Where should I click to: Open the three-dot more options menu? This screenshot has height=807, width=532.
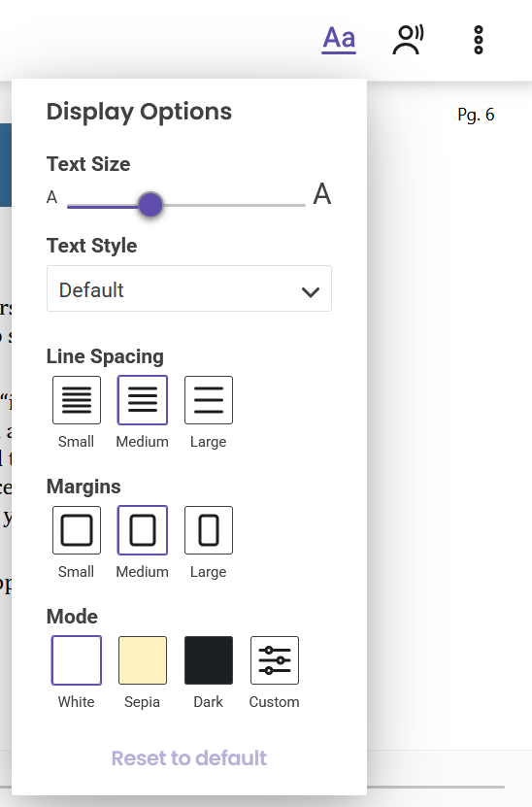(x=479, y=40)
